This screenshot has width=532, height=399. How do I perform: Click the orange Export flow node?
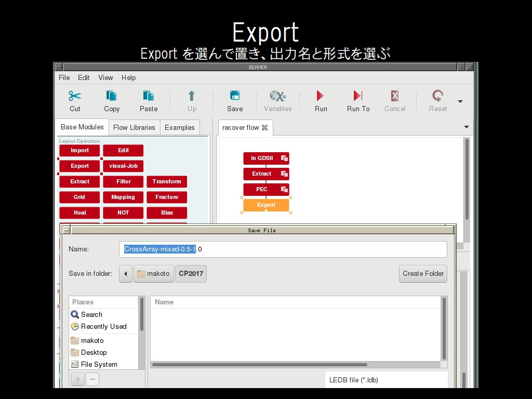267,205
